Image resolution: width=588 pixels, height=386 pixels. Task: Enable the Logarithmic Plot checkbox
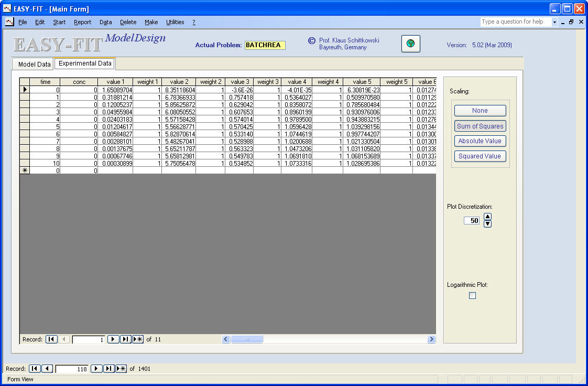[x=472, y=296]
